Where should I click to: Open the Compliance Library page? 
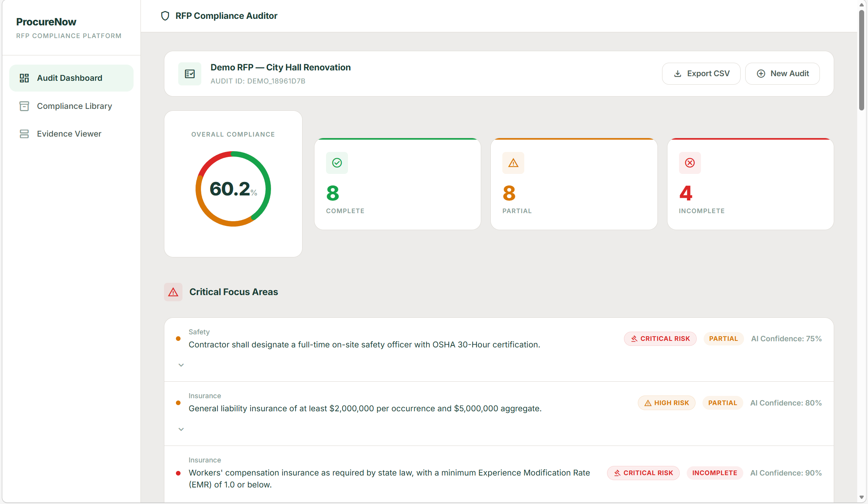tap(74, 106)
